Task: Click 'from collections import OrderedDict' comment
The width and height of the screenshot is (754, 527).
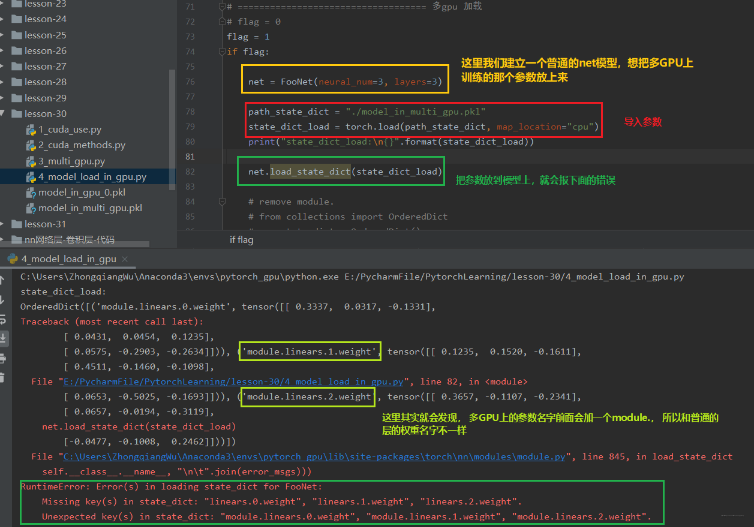Action: pos(348,217)
